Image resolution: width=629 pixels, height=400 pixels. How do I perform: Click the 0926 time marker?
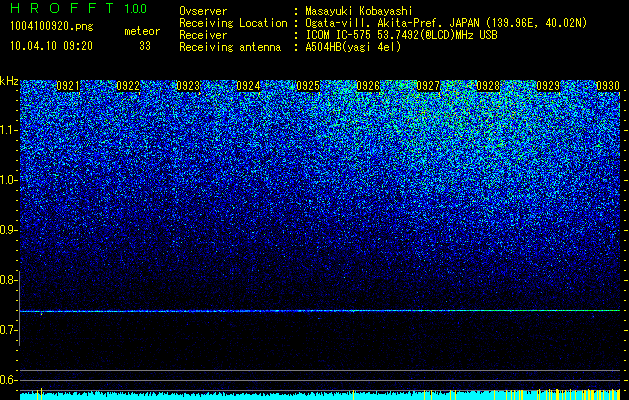tap(368, 86)
